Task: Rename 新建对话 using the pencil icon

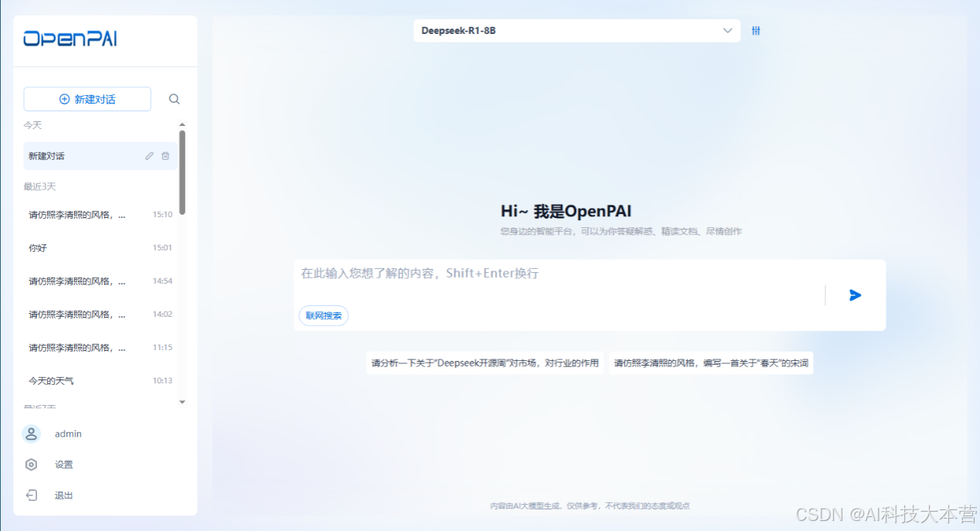Action: pos(150,156)
